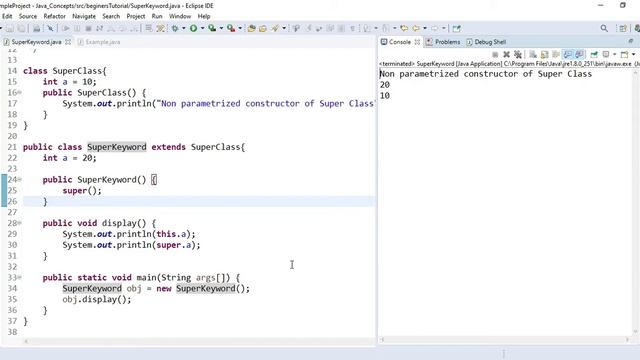Click the Skip All Breakpoints icon
640x360 pixels.
tap(50, 28)
